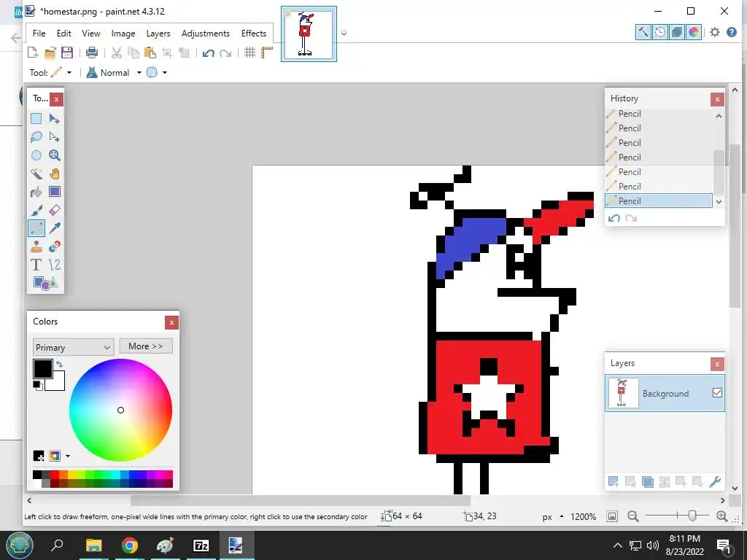The width and height of the screenshot is (747, 560).
Task: Select the Move Selected Pixels tool
Action: click(54, 119)
